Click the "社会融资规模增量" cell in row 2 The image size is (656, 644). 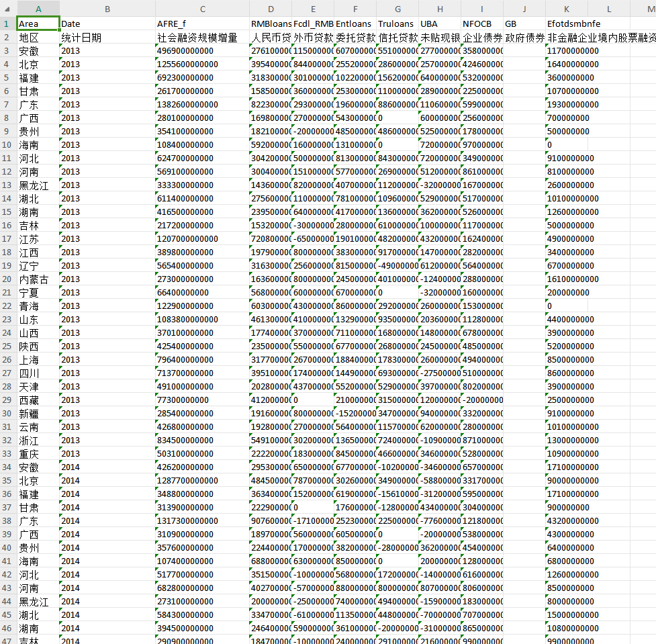(x=202, y=38)
